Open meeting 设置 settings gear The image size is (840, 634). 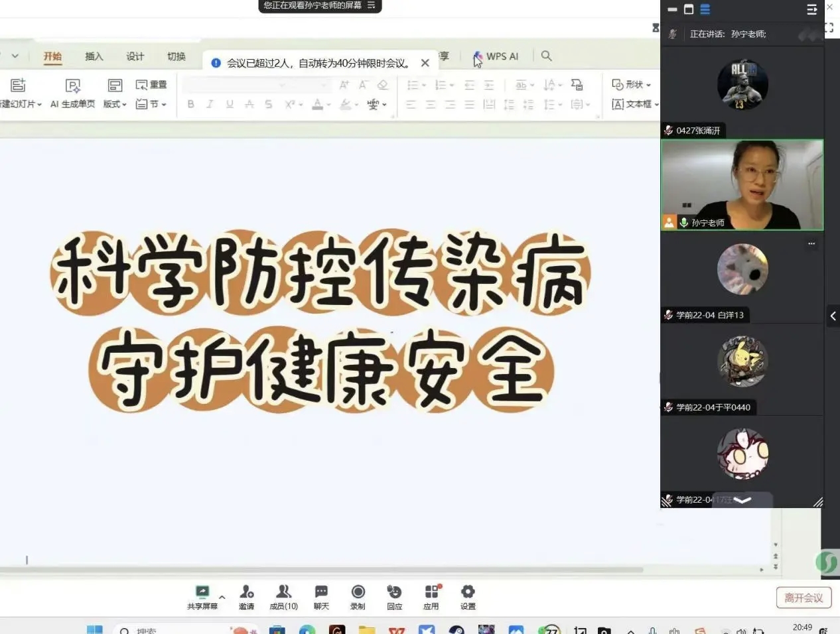(x=468, y=592)
